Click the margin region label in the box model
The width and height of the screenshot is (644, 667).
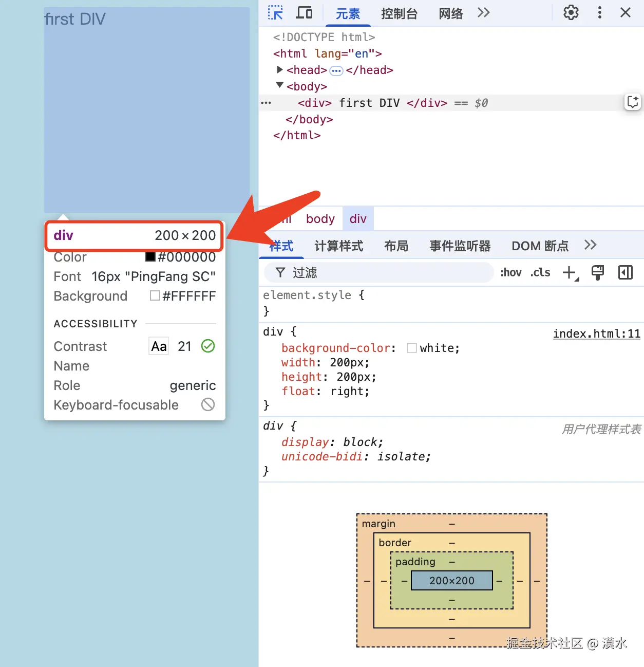coord(378,524)
